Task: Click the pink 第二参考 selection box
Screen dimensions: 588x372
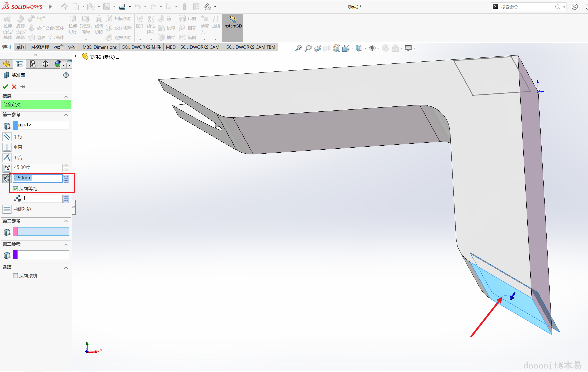Action: tap(43, 232)
